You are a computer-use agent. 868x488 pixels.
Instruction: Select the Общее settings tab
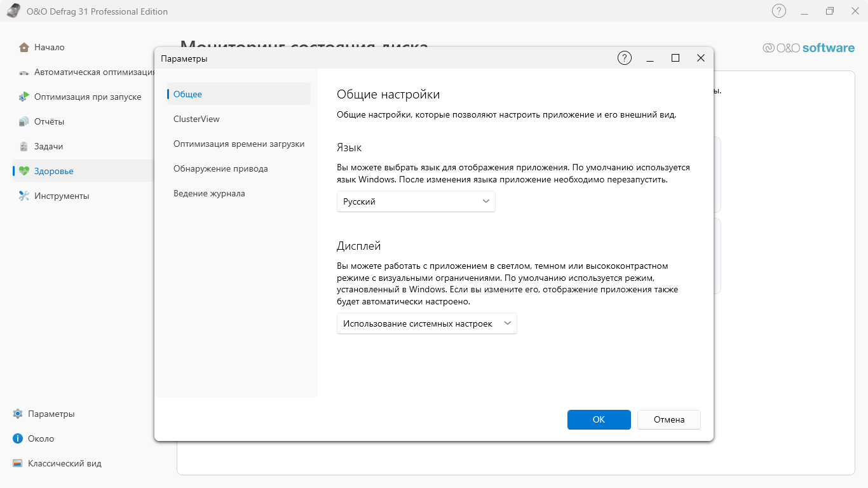(x=239, y=94)
